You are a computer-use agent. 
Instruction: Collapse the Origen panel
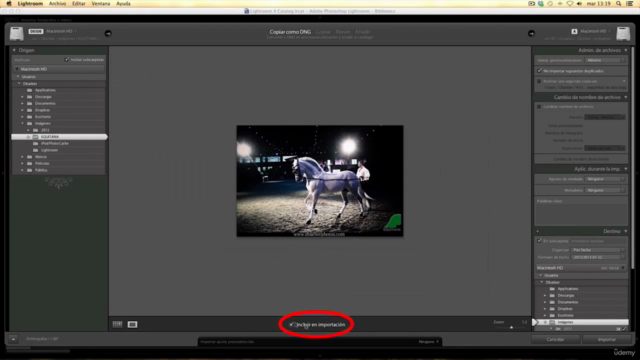click(14, 50)
